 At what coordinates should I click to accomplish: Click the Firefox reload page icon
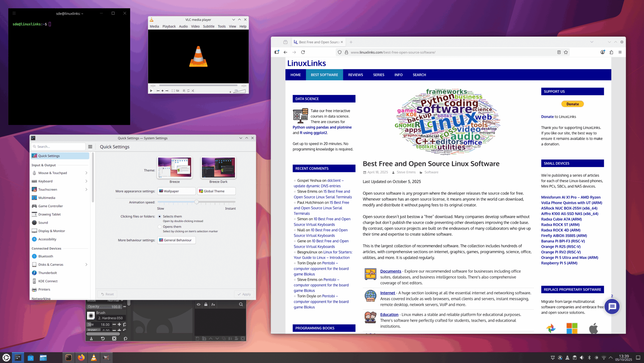pos(303,52)
